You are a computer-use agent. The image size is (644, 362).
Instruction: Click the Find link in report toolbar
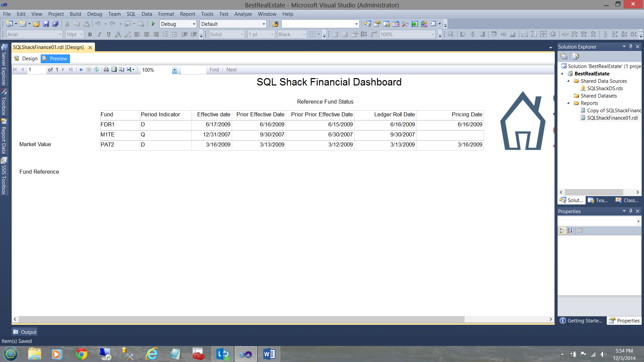point(214,70)
